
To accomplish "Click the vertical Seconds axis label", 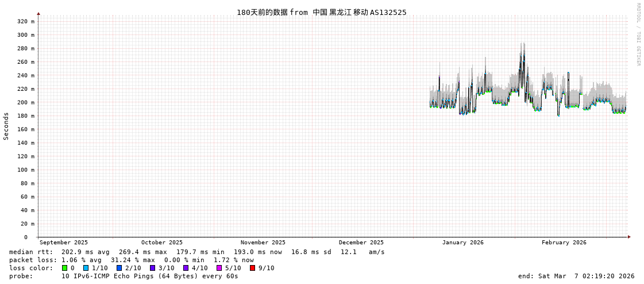I will coord(6,126).
